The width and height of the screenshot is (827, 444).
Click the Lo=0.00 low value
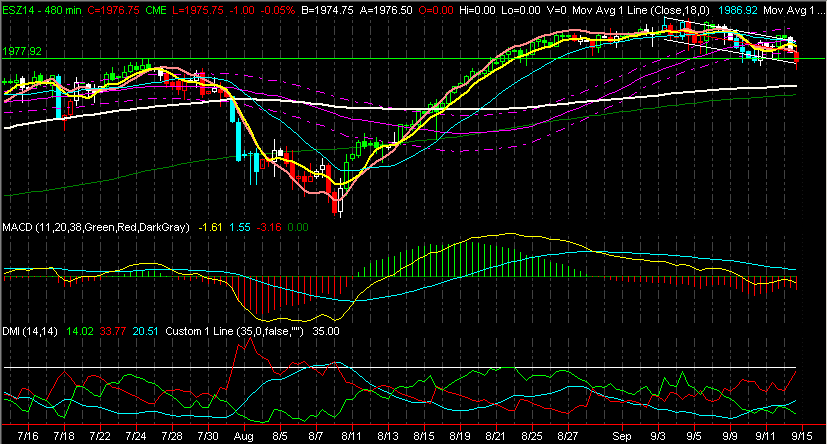[521, 10]
